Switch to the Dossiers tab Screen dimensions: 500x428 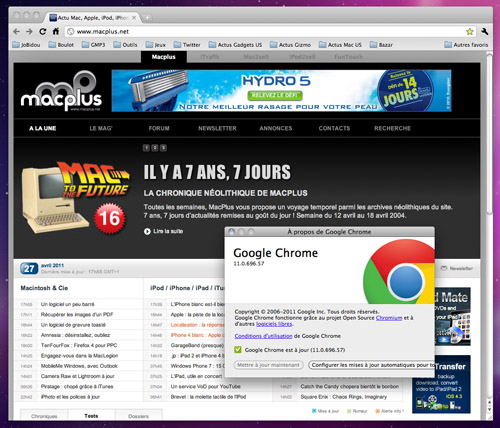[x=138, y=416]
